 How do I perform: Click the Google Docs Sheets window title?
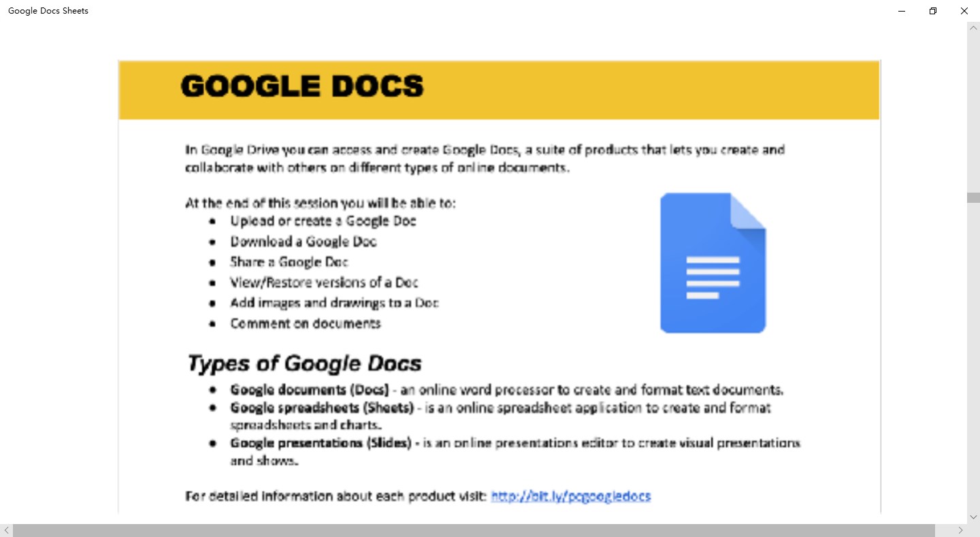(x=48, y=11)
